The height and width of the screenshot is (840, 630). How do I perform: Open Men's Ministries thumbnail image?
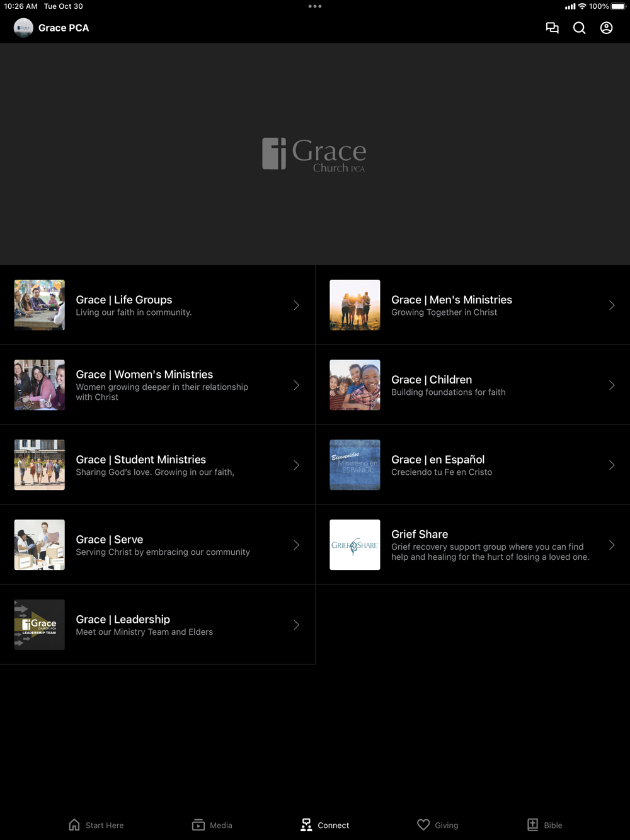click(355, 305)
